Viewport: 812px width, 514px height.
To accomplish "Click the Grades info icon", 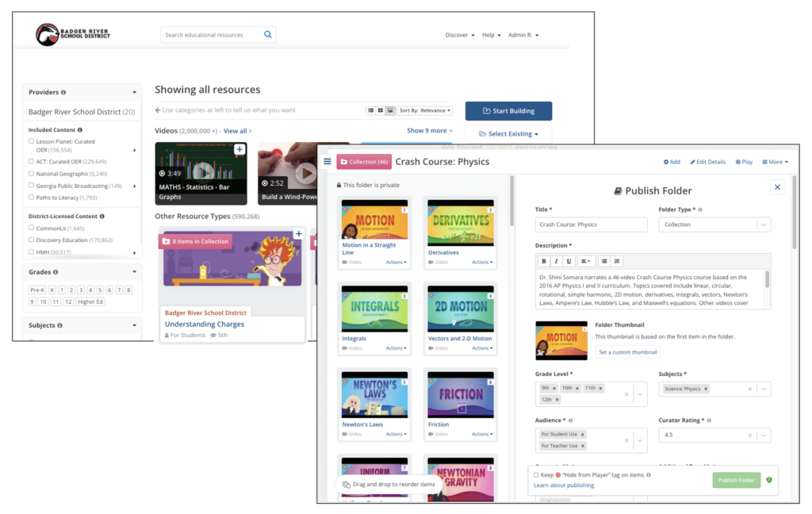I will [56, 272].
